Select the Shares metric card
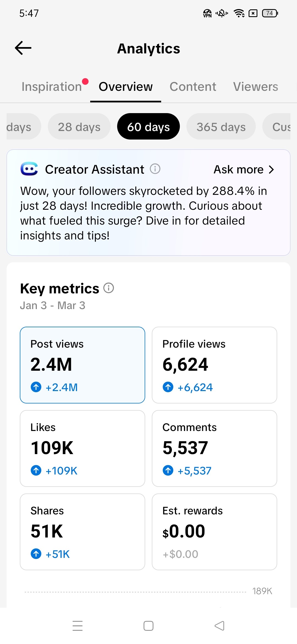Screen dimensions: 297x644 tap(82, 532)
